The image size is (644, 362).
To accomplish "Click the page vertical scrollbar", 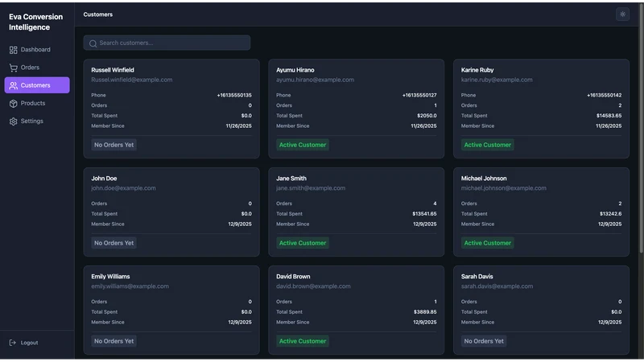I will click(x=641, y=127).
